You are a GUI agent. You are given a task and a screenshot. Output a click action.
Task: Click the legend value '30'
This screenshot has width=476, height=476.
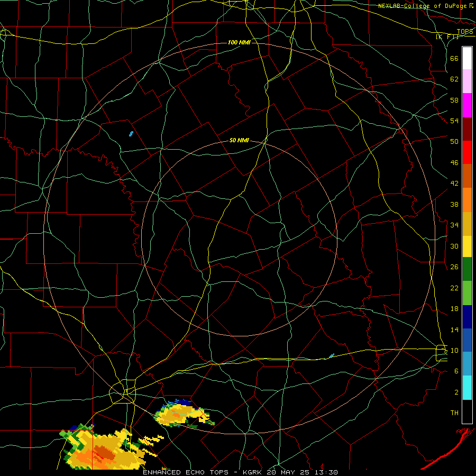pos(454,246)
